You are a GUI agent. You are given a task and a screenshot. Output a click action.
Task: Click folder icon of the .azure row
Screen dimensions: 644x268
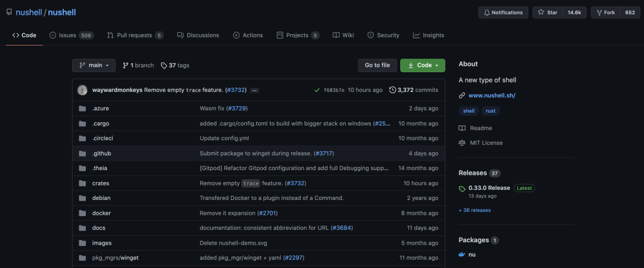[x=82, y=109]
